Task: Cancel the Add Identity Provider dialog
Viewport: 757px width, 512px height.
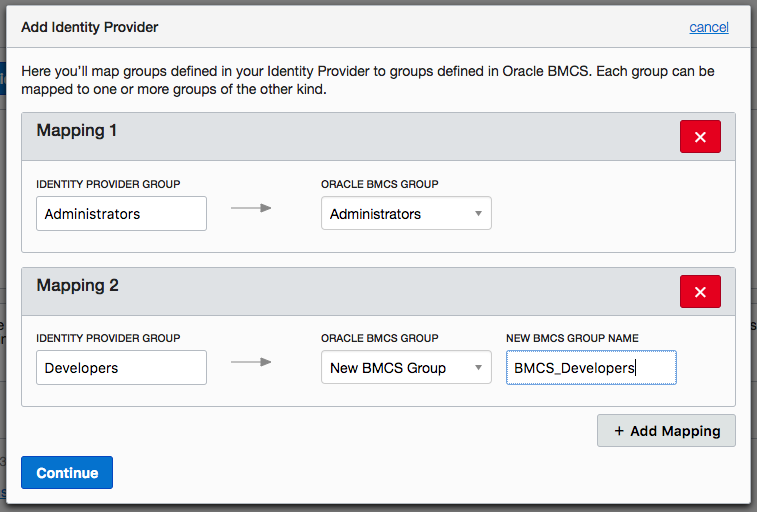Action: pyautogui.click(x=709, y=27)
